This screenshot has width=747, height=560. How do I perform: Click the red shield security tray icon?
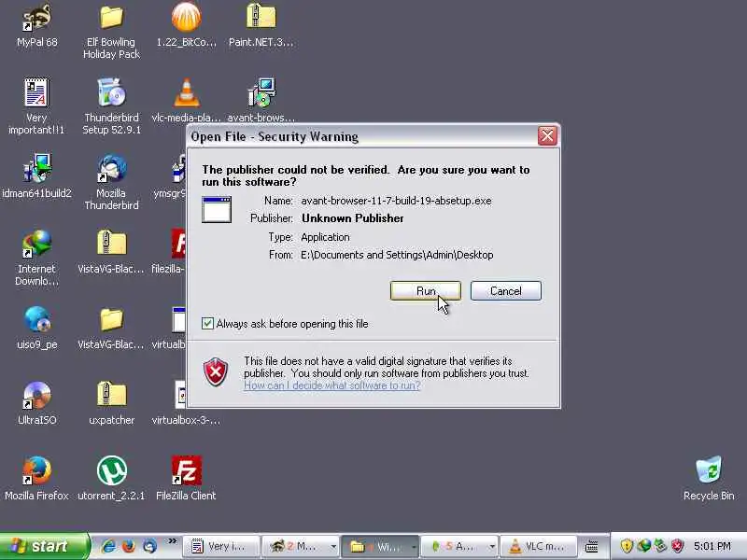click(x=677, y=546)
